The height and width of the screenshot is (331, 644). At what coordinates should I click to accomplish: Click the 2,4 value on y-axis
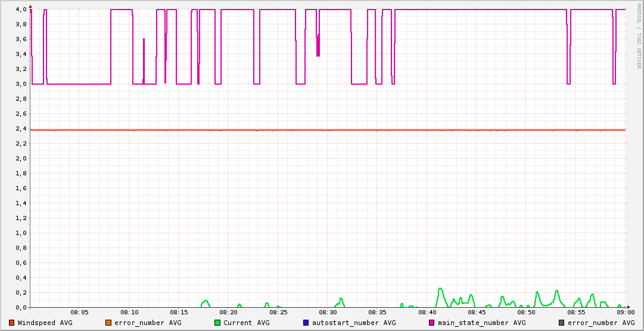pos(21,129)
